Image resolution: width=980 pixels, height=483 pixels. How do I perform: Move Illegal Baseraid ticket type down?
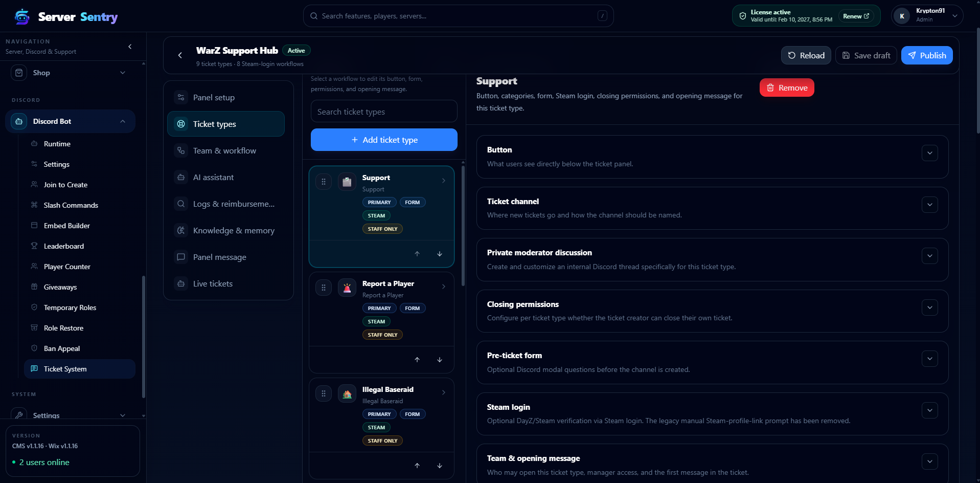tap(440, 466)
